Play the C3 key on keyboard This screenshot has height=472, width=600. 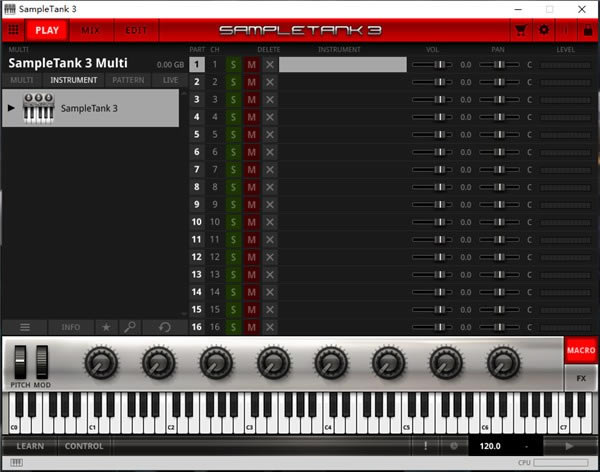[x=249, y=423]
